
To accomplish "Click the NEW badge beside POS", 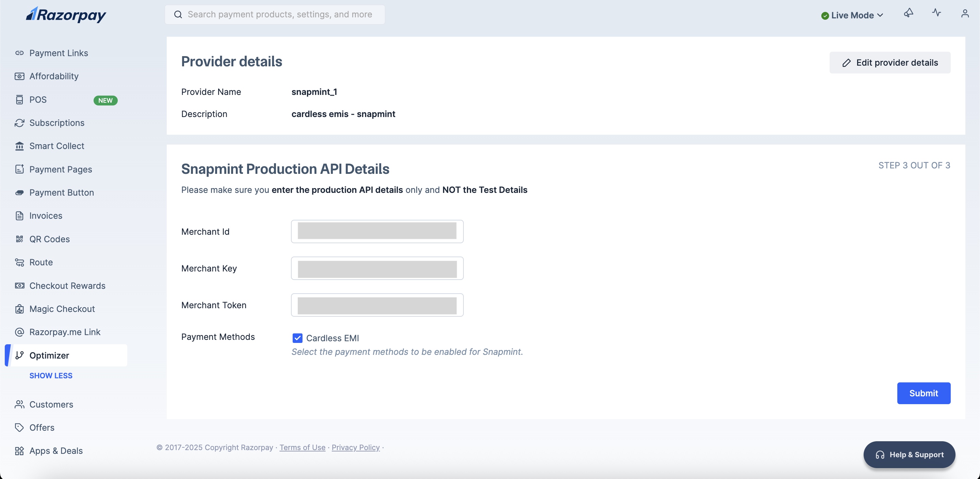I will (105, 100).
